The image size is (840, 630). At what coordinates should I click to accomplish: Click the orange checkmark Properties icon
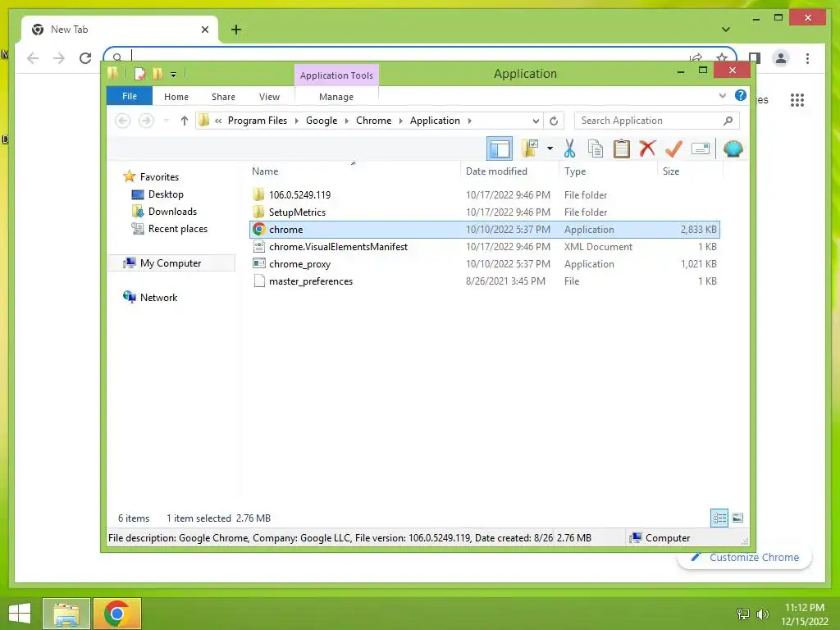click(x=673, y=148)
